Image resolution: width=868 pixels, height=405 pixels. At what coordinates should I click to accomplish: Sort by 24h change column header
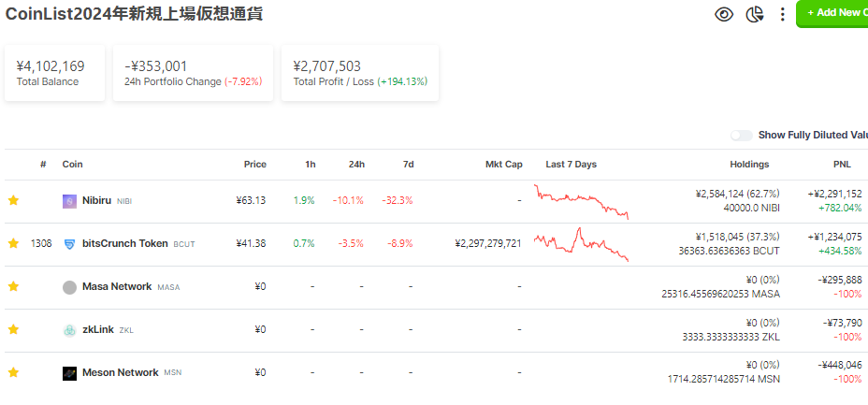(356, 165)
